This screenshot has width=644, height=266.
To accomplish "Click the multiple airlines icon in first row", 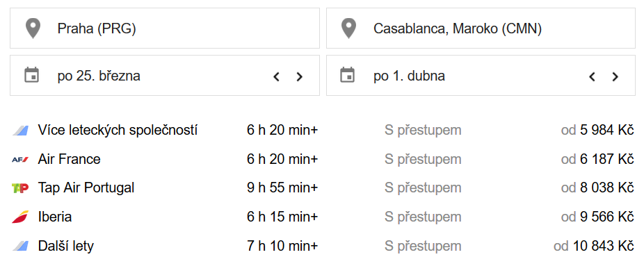I will click(20, 131).
